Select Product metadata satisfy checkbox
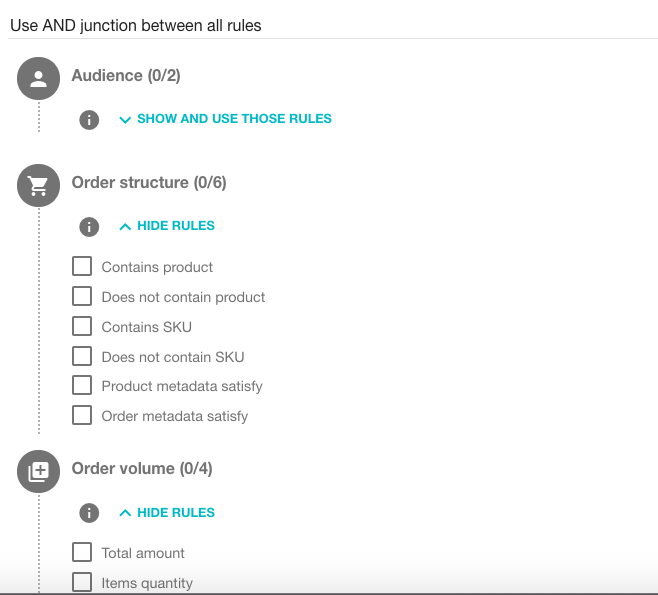Screen dimensions: 658x595 click(x=82, y=386)
